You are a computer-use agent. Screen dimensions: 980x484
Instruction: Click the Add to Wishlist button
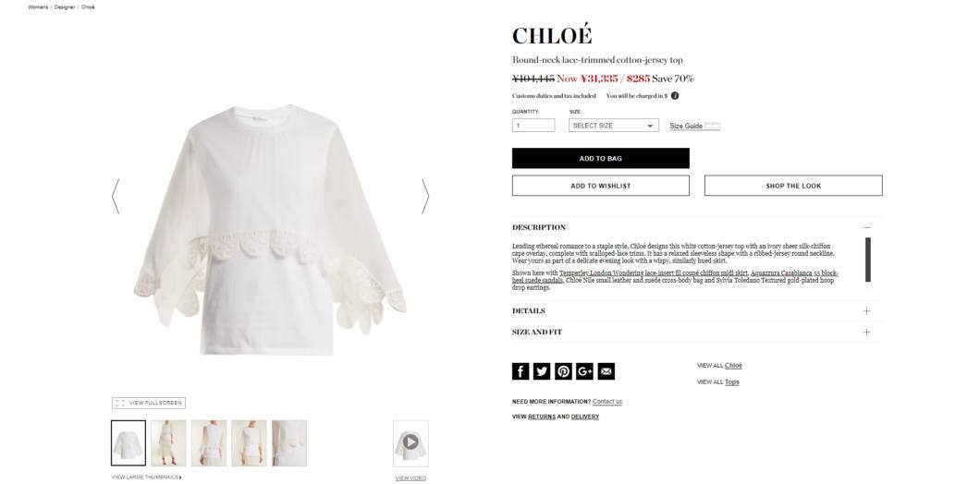pos(601,186)
